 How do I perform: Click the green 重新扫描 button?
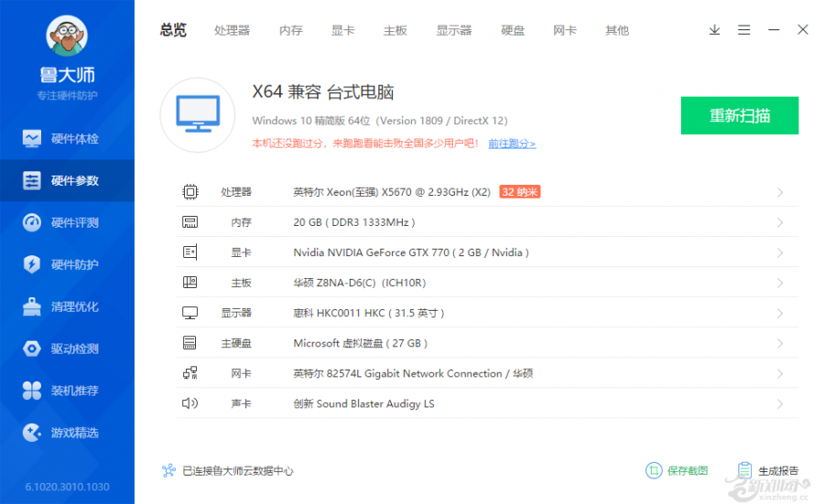click(740, 115)
